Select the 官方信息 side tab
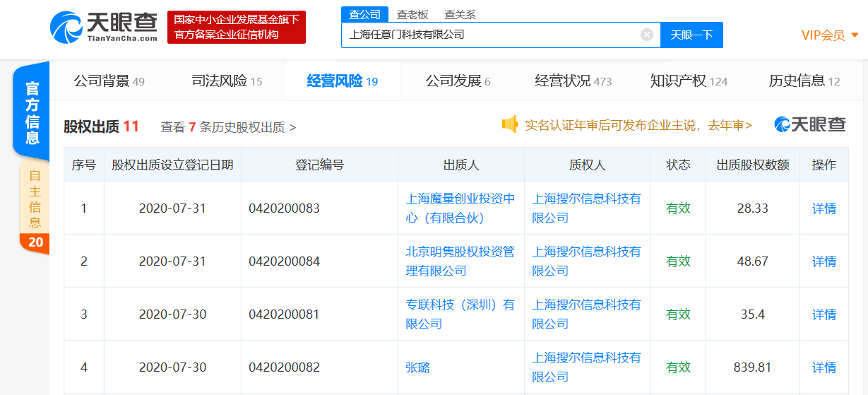868x395 pixels. [32, 113]
